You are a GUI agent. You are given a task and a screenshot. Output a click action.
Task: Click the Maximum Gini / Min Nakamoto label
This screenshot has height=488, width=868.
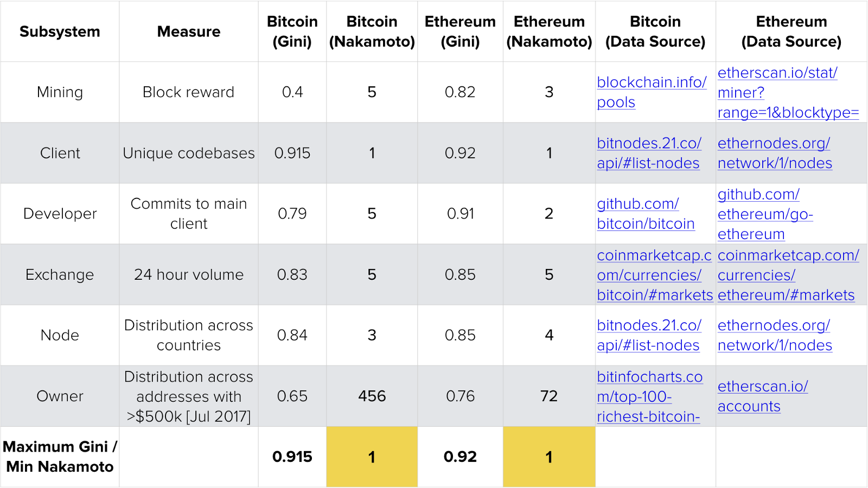60,457
